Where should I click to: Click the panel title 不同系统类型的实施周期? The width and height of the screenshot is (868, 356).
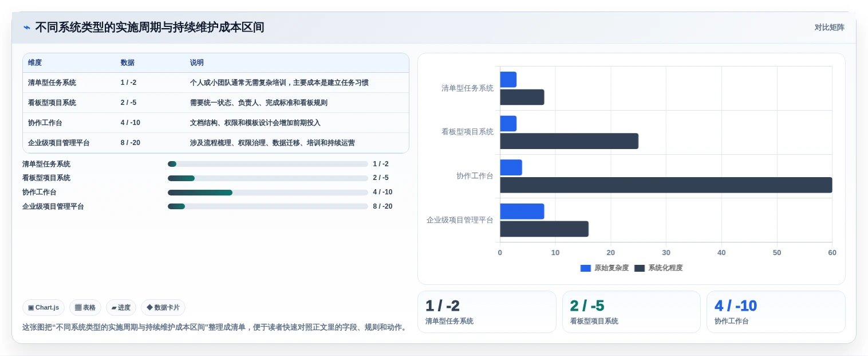[149, 28]
